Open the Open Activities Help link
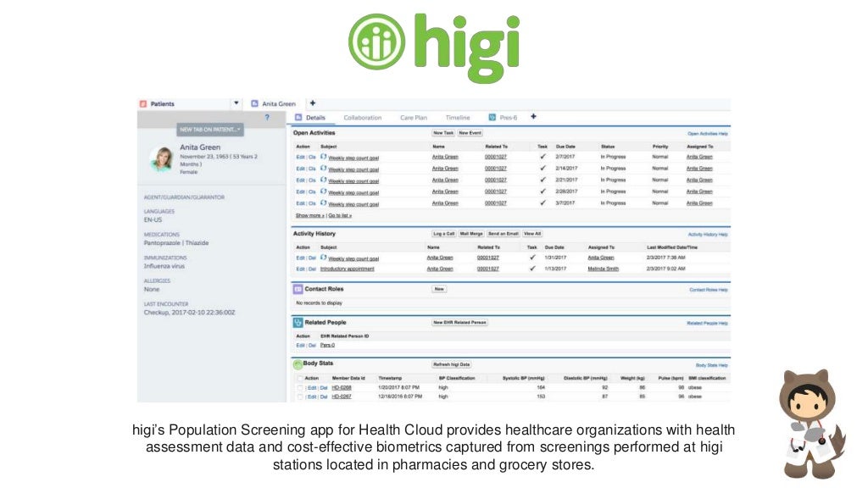Image resolution: width=868 pixels, height=488 pixels. click(x=708, y=134)
